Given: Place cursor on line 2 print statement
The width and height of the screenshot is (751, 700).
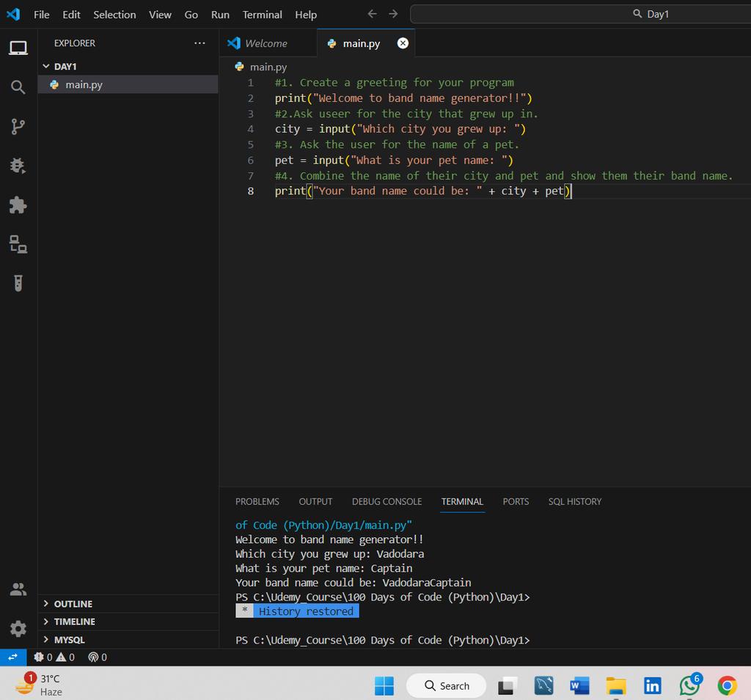Looking at the screenshot, I should pyautogui.click(x=403, y=98).
